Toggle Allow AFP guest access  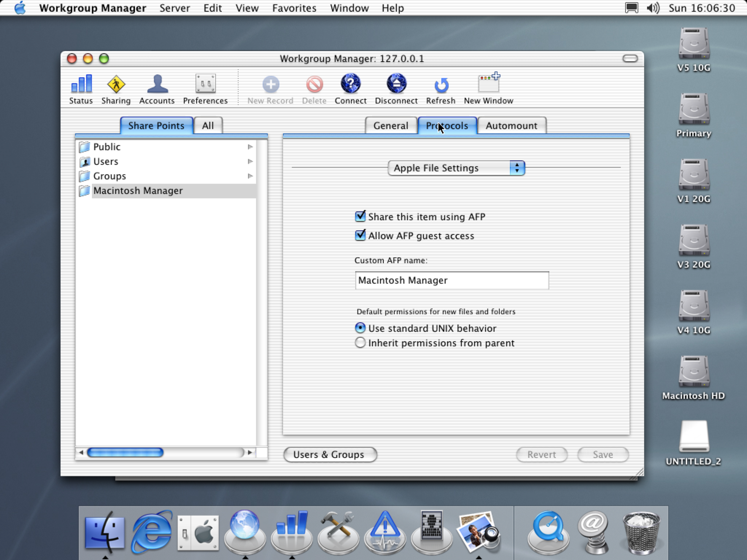click(360, 236)
